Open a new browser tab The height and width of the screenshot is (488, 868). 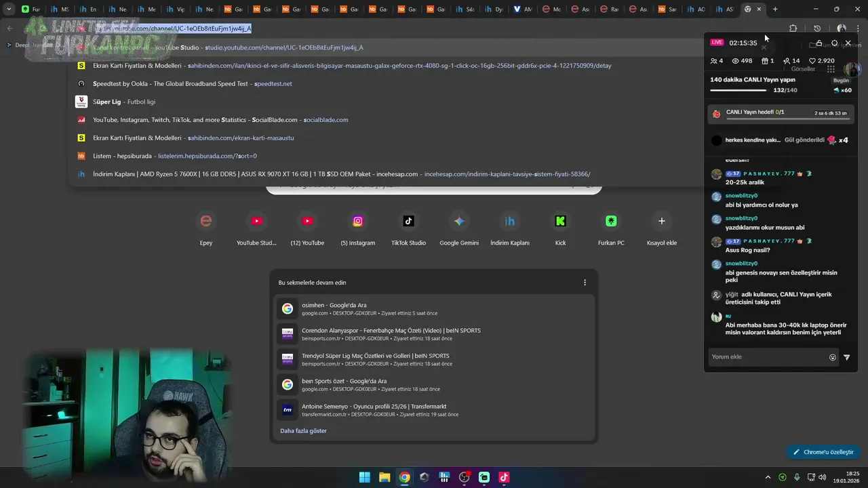click(x=775, y=9)
